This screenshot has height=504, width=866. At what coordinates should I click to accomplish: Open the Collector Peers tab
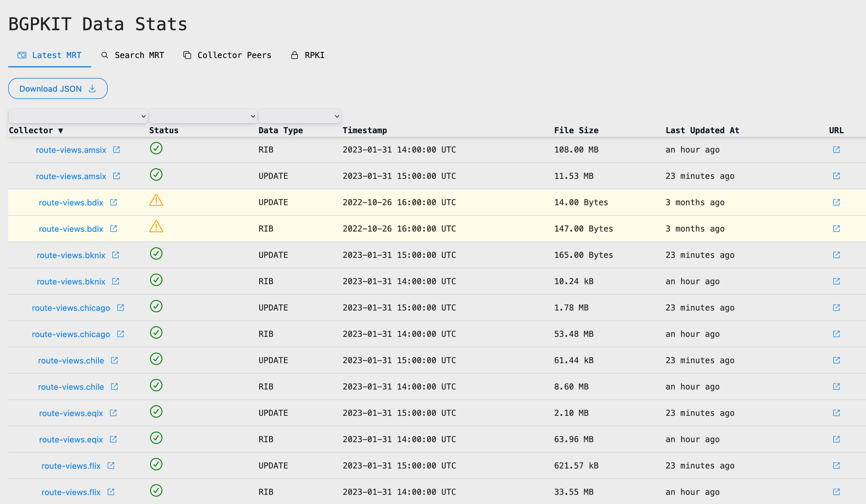pos(227,55)
